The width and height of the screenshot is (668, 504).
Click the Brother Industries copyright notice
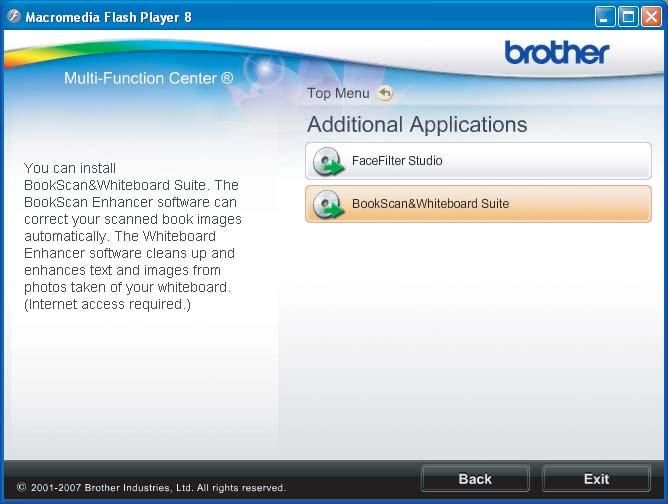(x=151, y=487)
